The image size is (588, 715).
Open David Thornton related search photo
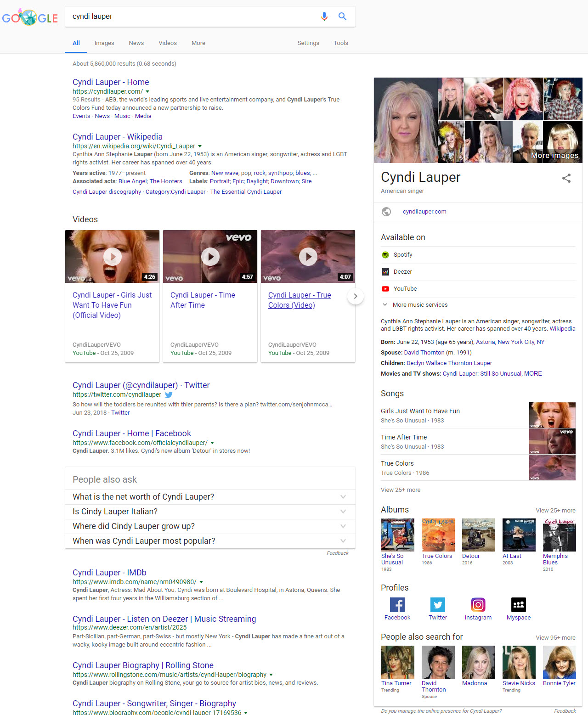tap(438, 662)
